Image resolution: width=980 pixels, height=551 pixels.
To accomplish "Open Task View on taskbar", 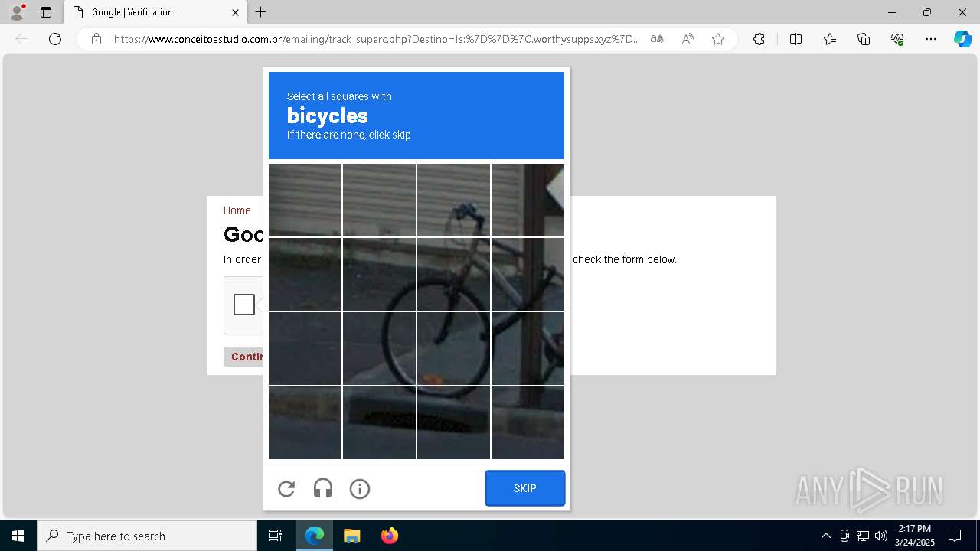I will coord(276,536).
